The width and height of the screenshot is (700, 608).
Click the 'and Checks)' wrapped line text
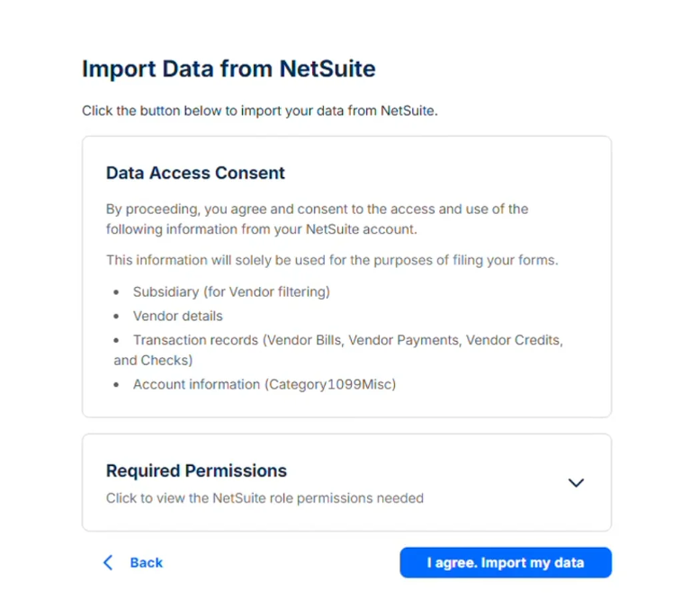tap(153, 360)
